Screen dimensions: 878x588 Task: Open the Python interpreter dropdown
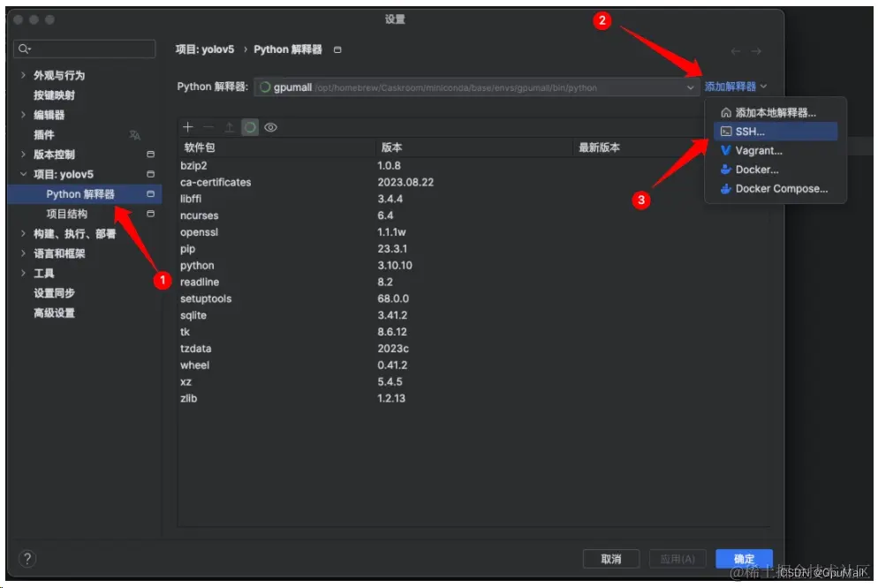pyautogui.click(x=476, y=87)
